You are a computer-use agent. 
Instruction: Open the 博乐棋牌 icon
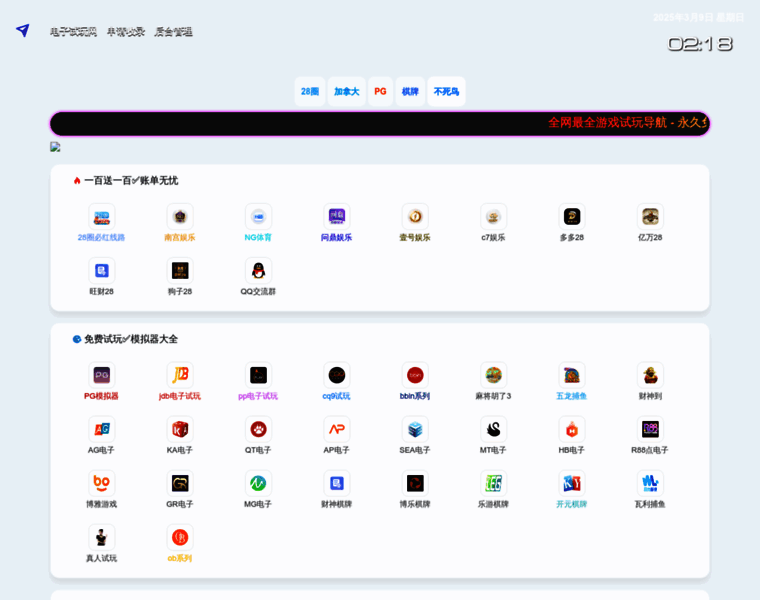415,483
